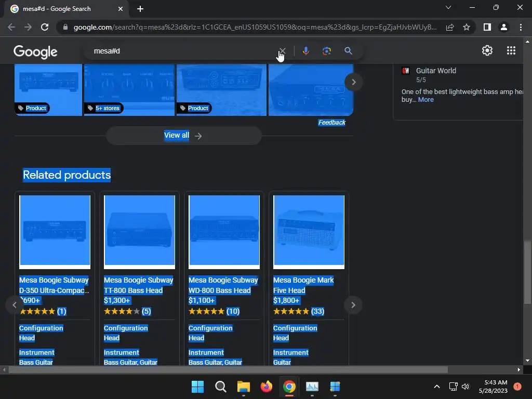Go forward in browser history
The height and width of the screenshot is (399, 532).
point(28,27)
